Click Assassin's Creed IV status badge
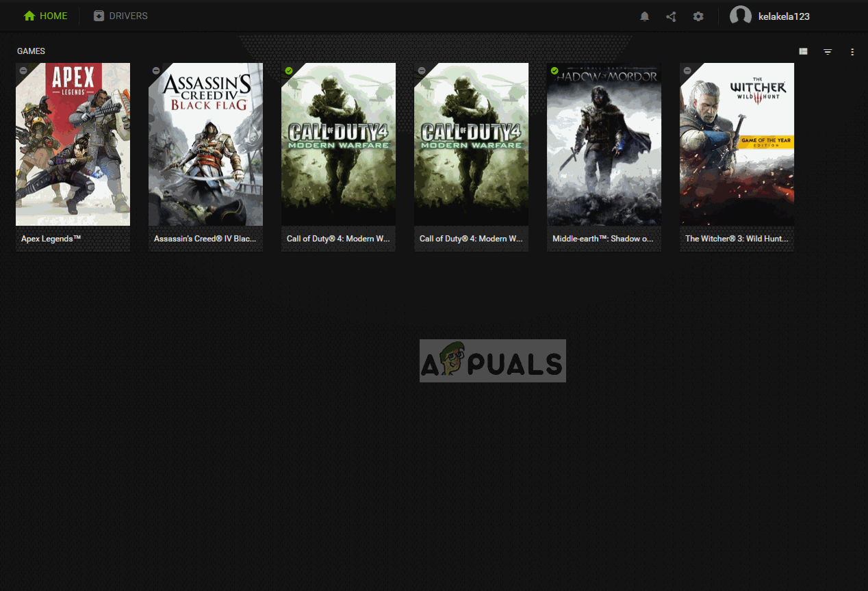This screenshot has height=591, width=868. [156, 70]
